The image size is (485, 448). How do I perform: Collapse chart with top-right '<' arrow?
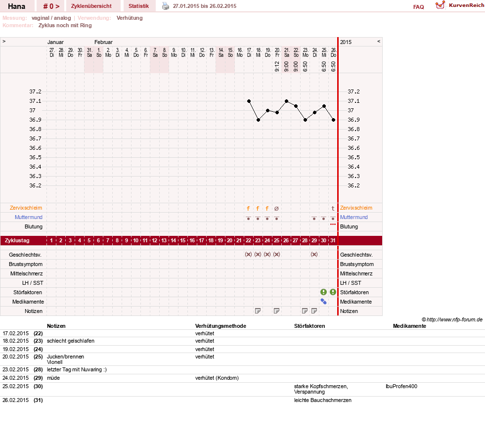(379, 41)
